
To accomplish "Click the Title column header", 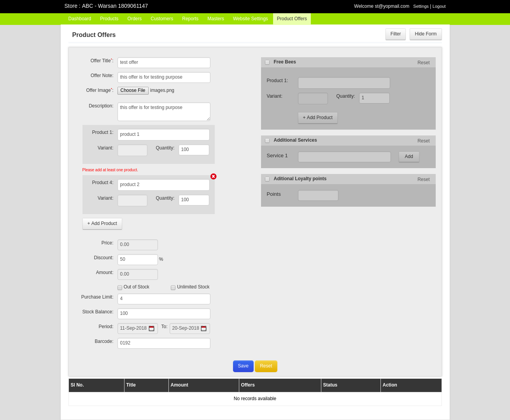I will pyautogui.click(x=146, y=385).
